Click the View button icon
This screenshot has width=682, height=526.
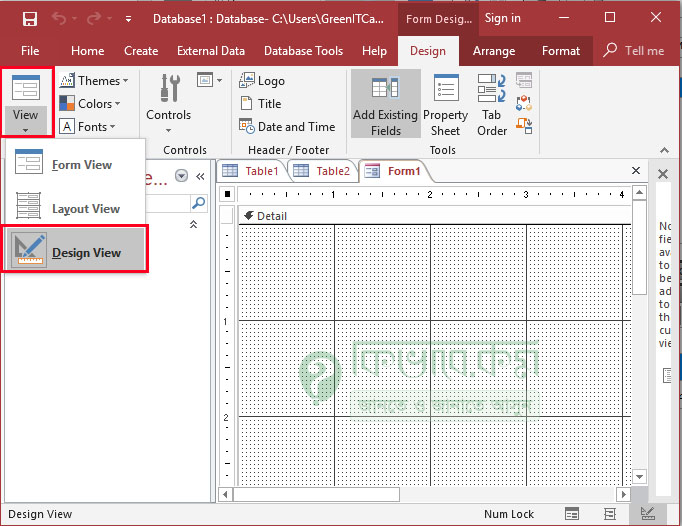point(26,88)
